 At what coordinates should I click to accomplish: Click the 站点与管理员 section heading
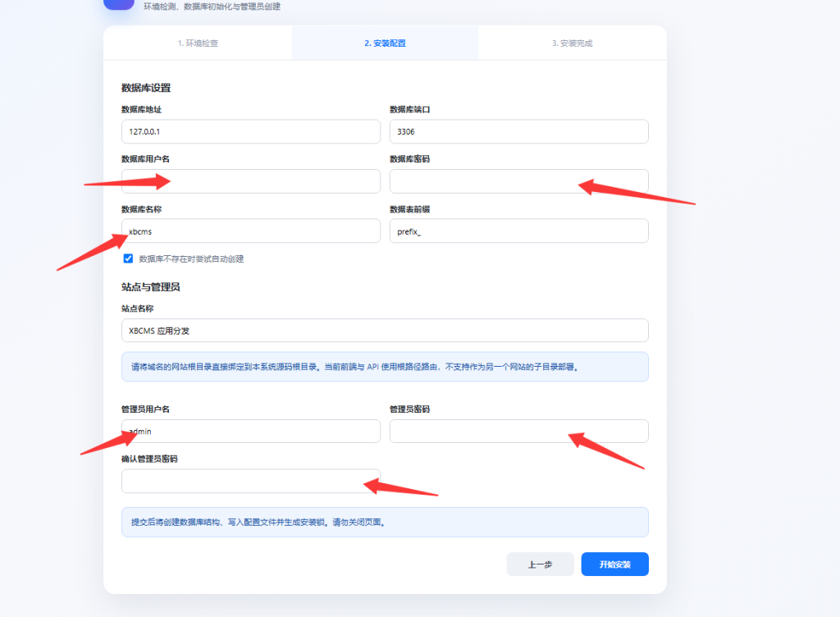pos(151,287)
